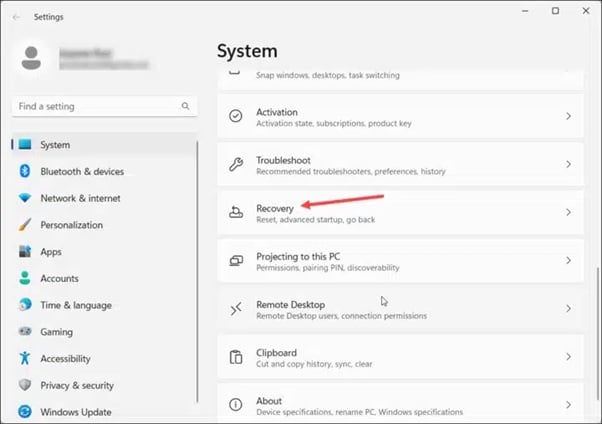Open the Troubleshoot settings page
The image size is (602, 424).
(400, 164)
